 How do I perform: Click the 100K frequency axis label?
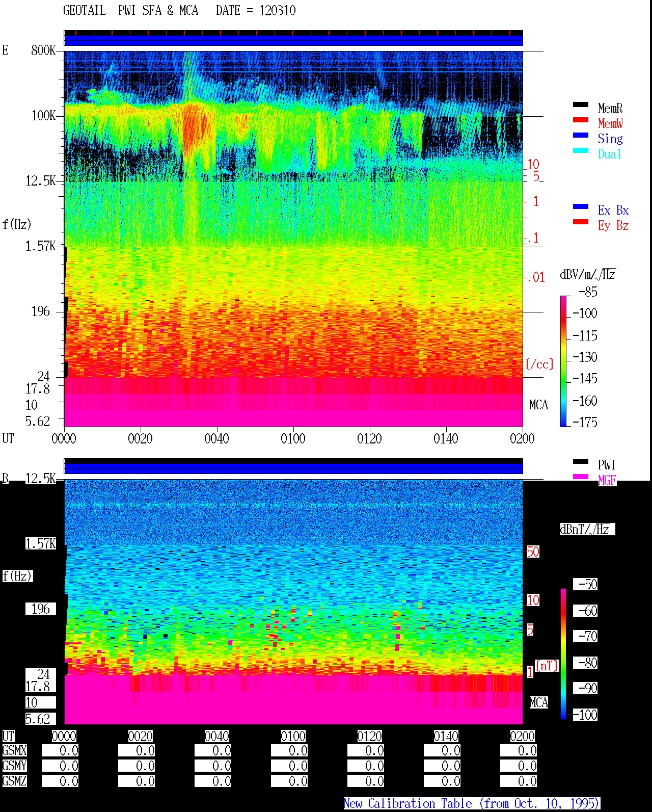point(43,116)
